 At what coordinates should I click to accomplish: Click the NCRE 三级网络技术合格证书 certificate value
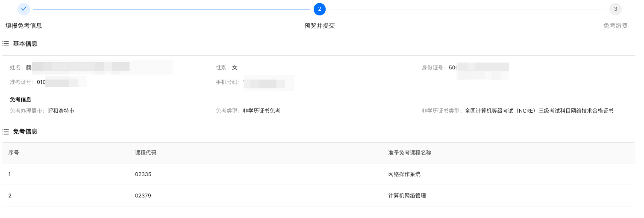coord(539,111)
